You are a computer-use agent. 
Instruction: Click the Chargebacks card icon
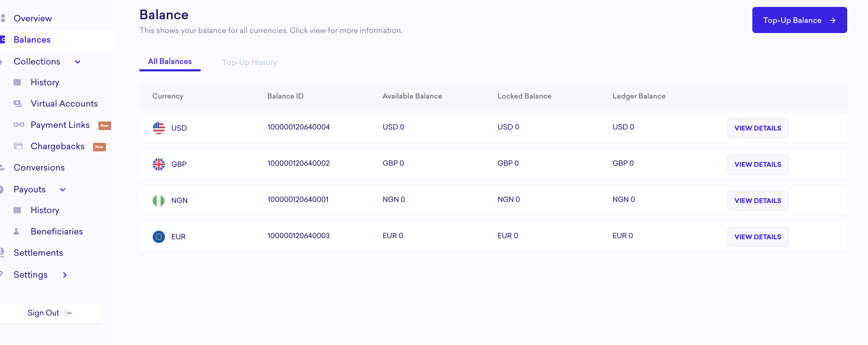[18, 146]
